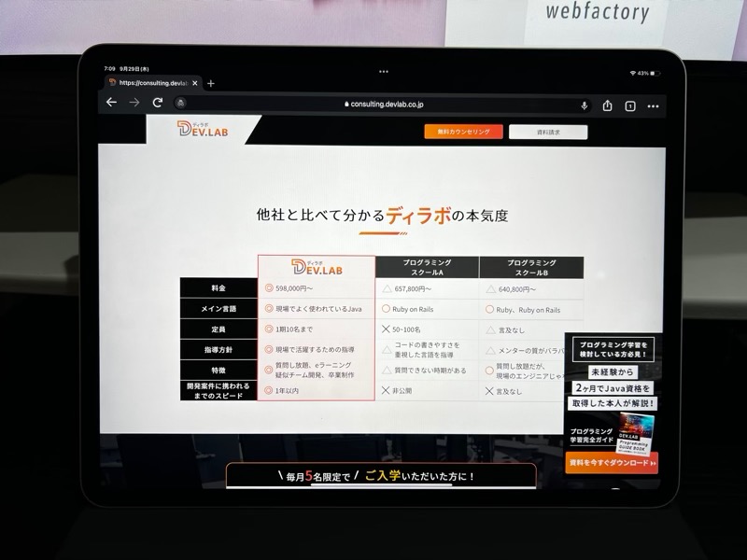Screen dimensions: 747x560
Task: Close the consulting.devlab tab
Action: (x=196, y=83)
